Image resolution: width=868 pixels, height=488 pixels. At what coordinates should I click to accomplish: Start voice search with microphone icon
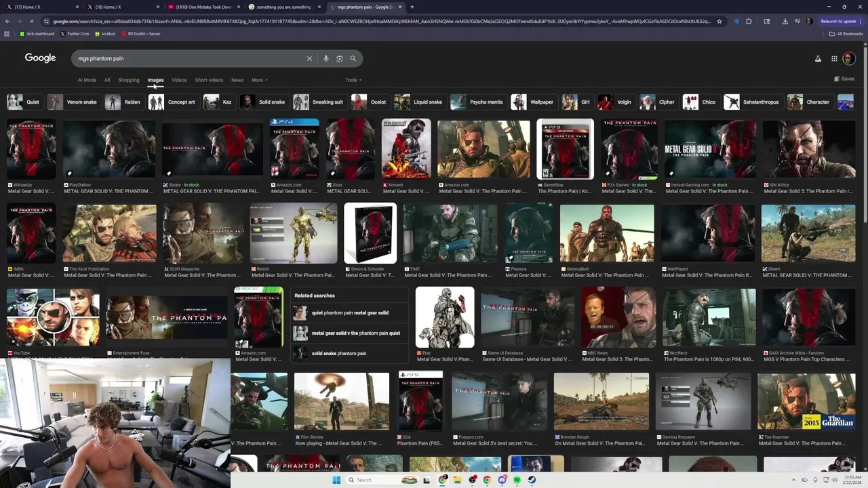point(326,58)
